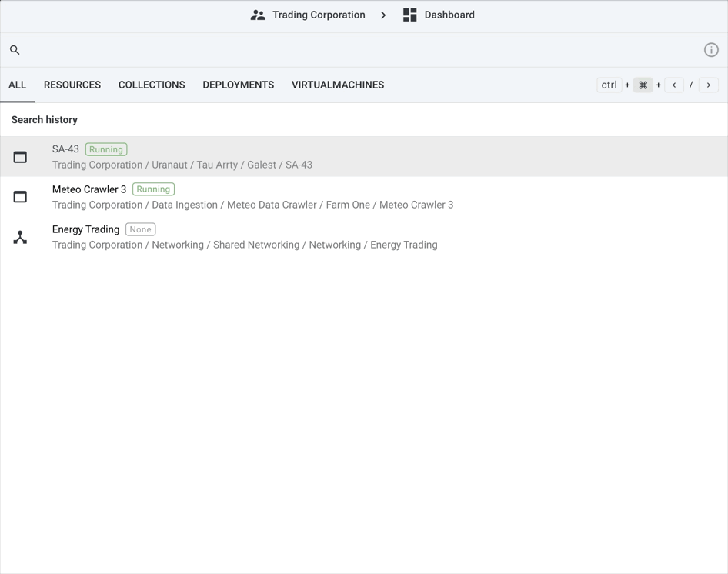Select the virtual machine icon beside SA-43
The height and width of the screenshot is (574, 728).
pyautogui.click(x=19, y=157)
